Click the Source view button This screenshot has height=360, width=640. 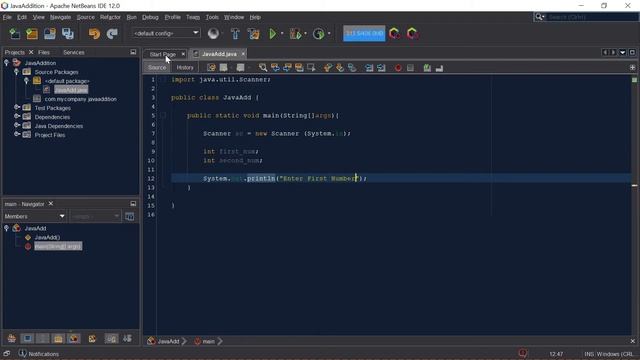tap(157, 67)
